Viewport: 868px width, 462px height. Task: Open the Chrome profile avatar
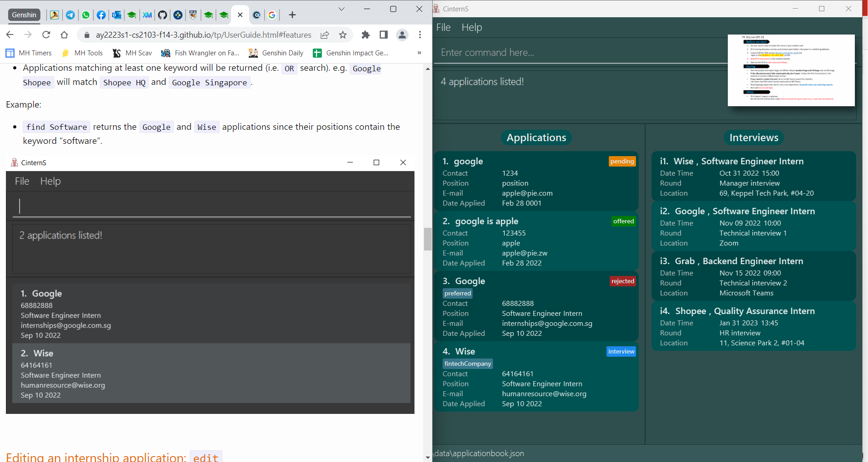[402, 35]
